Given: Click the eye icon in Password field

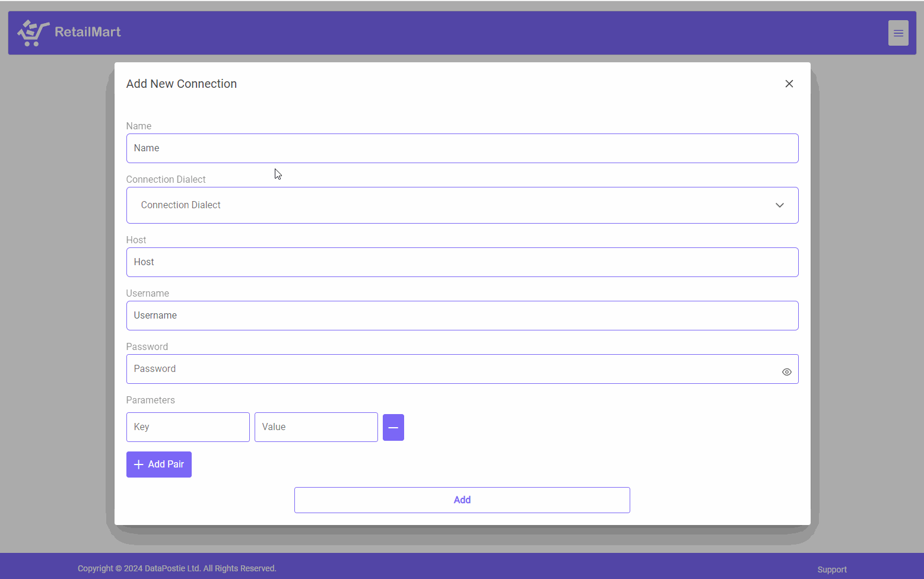Looking at the screenshot, I should (x=786, y=371).
